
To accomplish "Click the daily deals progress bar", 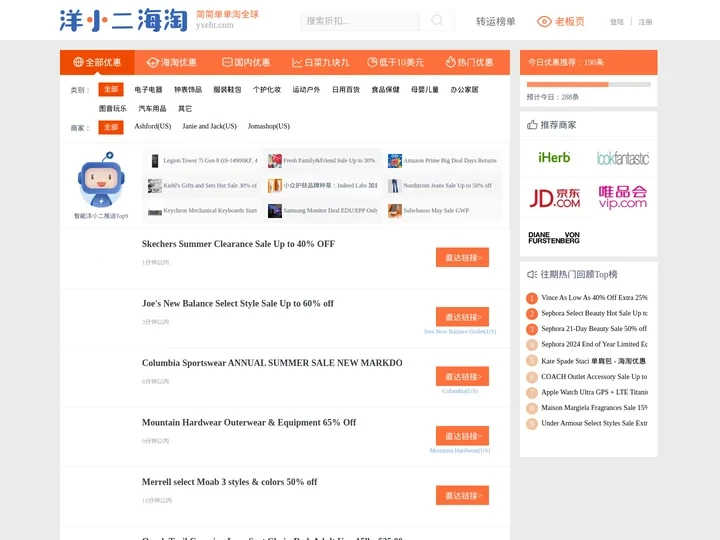I will (588, 84).
